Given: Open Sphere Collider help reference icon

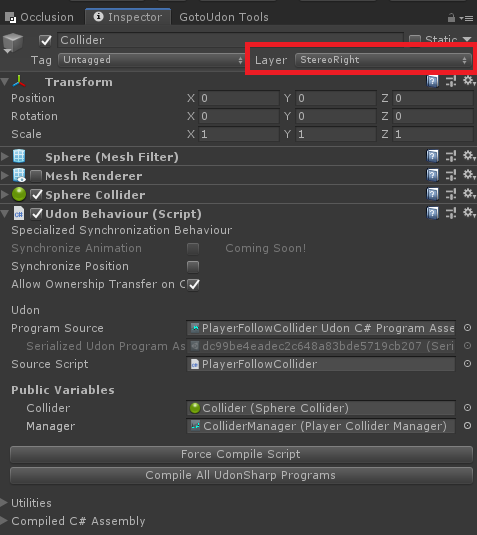Looking at the screenshot, I should click(432, 195).
